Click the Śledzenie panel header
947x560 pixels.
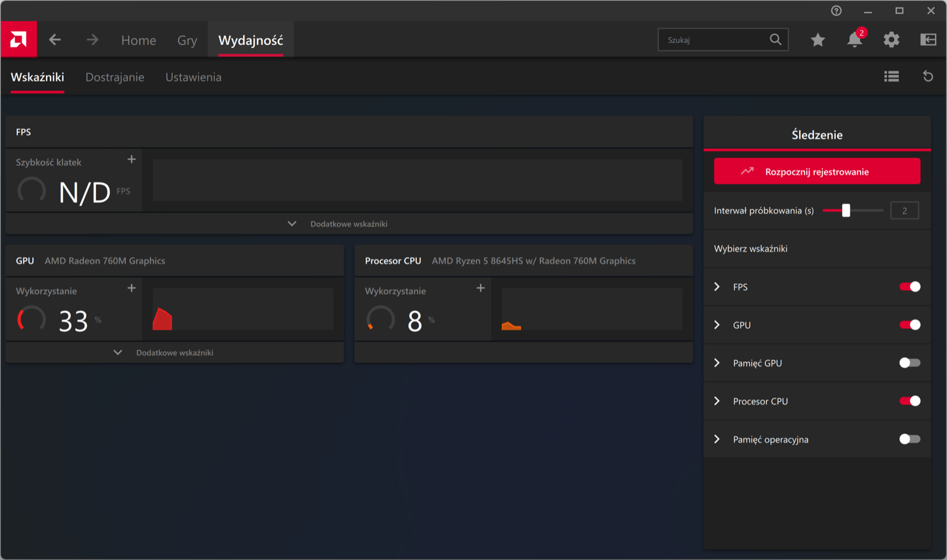(x=817, y=134)
